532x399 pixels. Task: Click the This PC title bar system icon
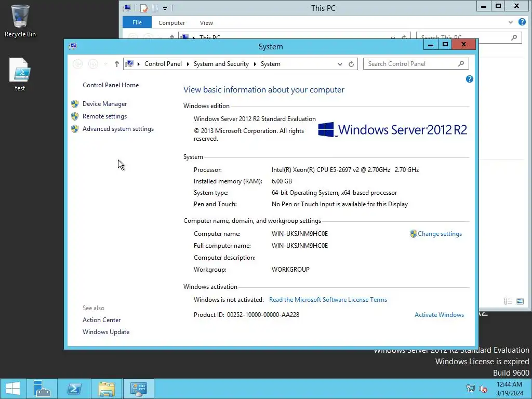(x=127, y=8)
